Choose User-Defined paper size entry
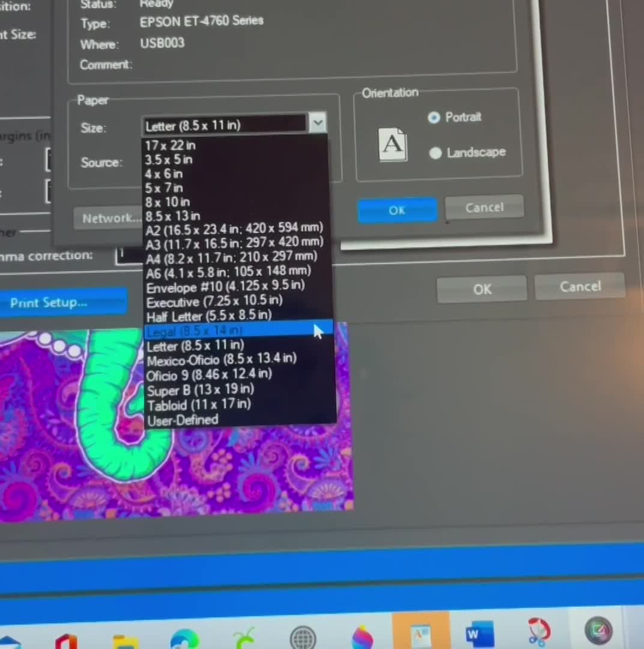This screenshot has width=644, height=649. (x=183, y=420)
